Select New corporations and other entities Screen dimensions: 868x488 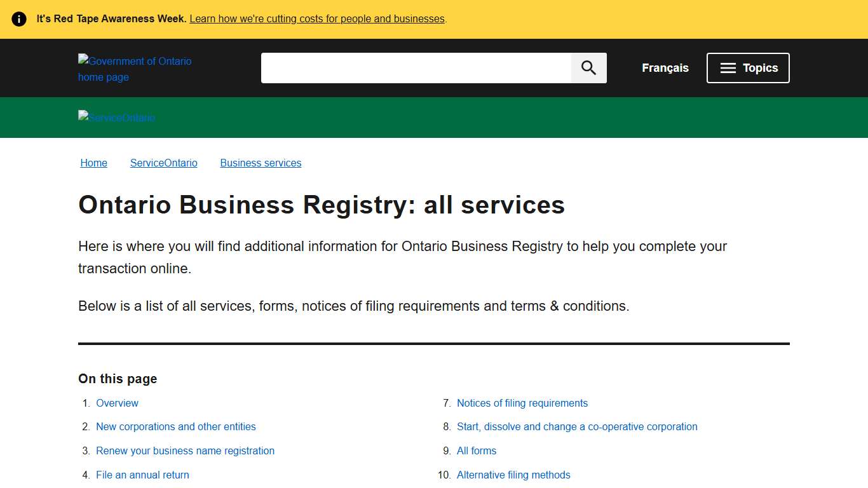(176, 426)
